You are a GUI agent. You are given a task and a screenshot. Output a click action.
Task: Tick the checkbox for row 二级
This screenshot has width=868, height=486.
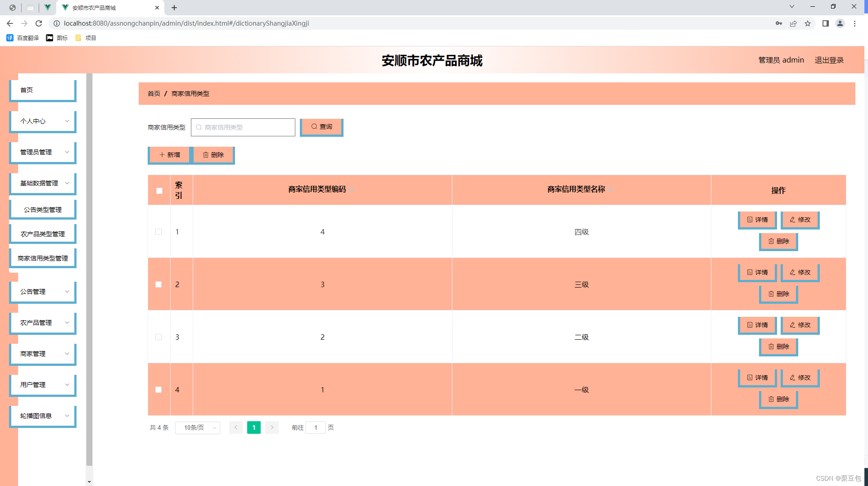coord(158,337)
